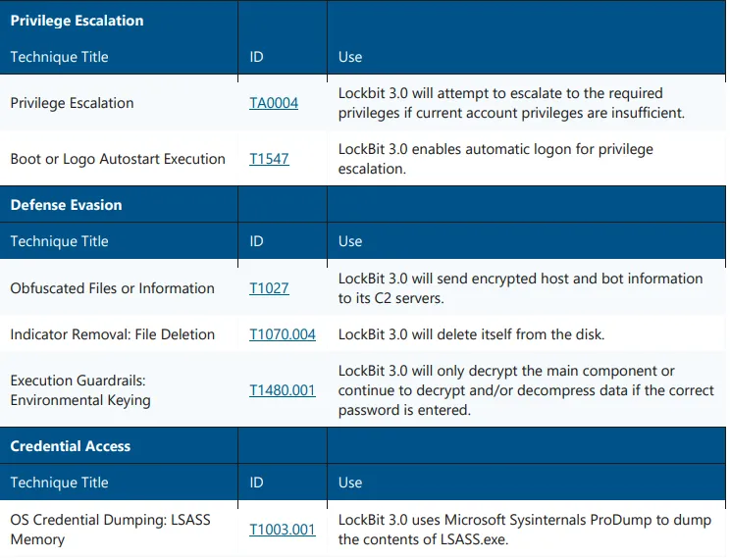Open the T1003.001 LSASS Memory link
730x560 pixels.
(283, 530)
